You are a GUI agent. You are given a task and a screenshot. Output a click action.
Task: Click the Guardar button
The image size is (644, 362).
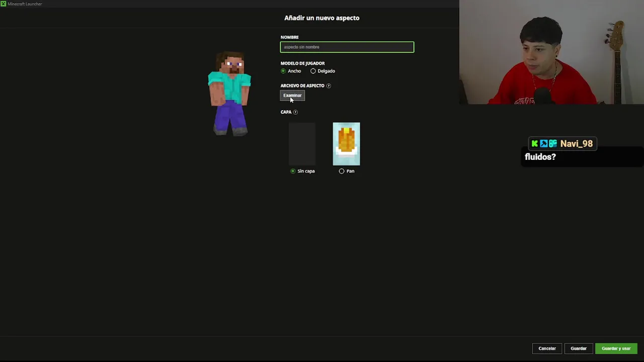click(x=579, y=348)
